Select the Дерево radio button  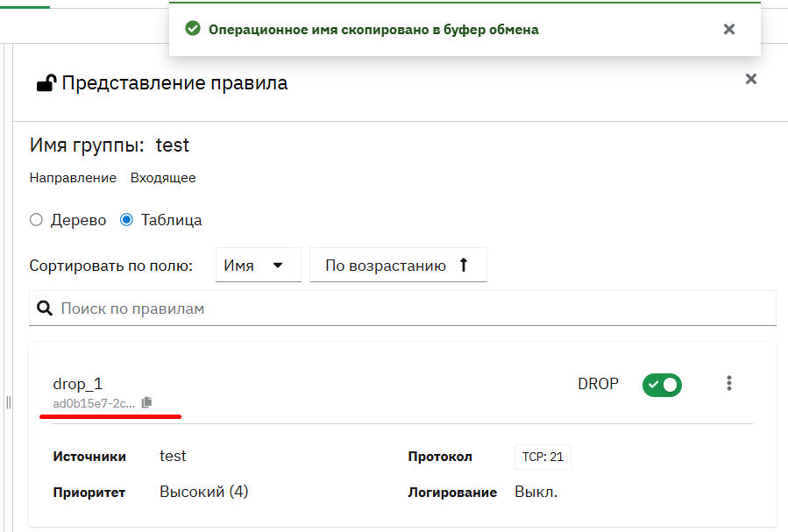pos(36,220)
